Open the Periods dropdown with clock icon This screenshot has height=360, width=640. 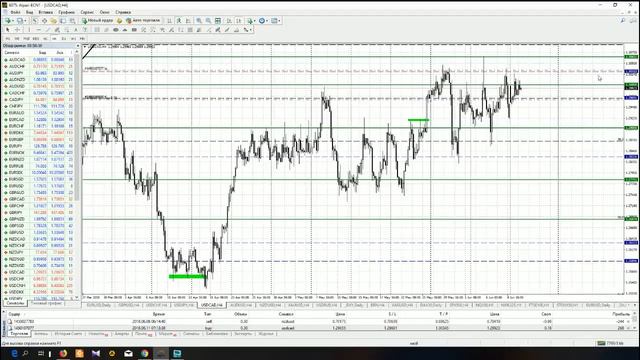(x=264, y=20)
